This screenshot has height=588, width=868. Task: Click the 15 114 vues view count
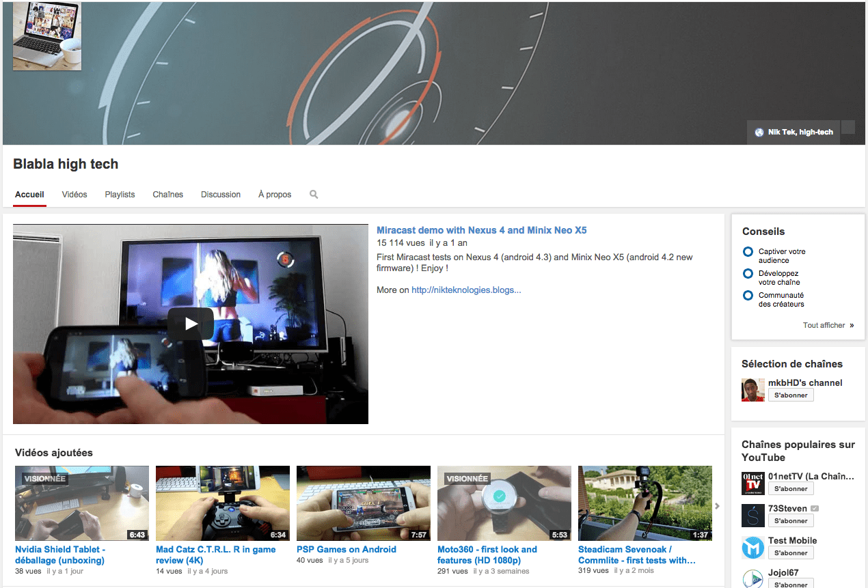point(401,243)
